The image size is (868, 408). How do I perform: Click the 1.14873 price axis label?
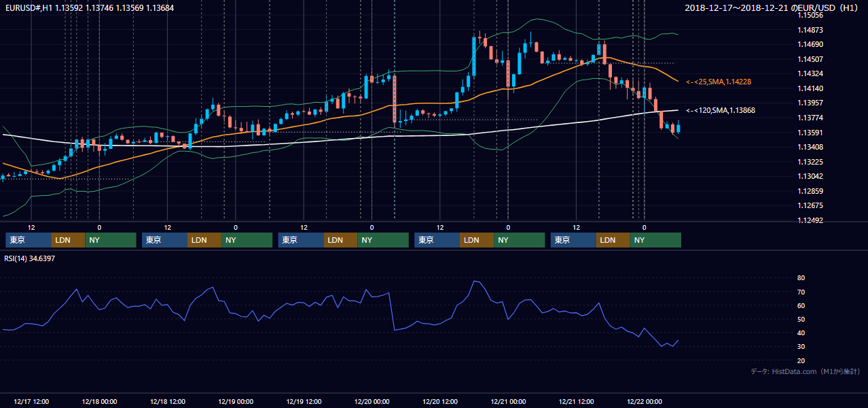coord(810,30)
